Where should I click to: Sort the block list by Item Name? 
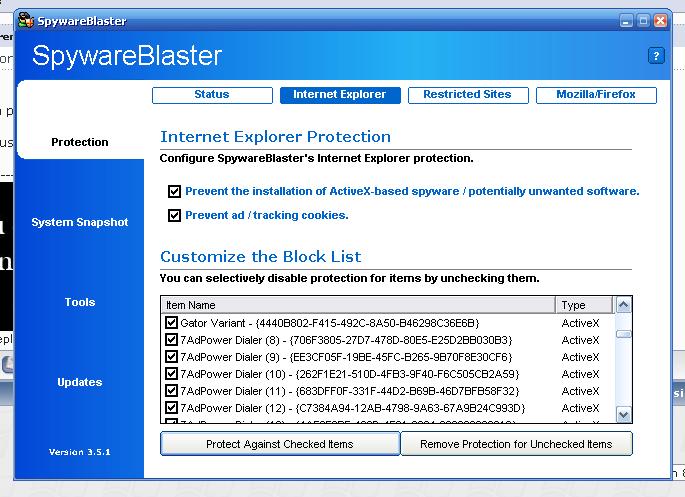click(x=358, y=305)
